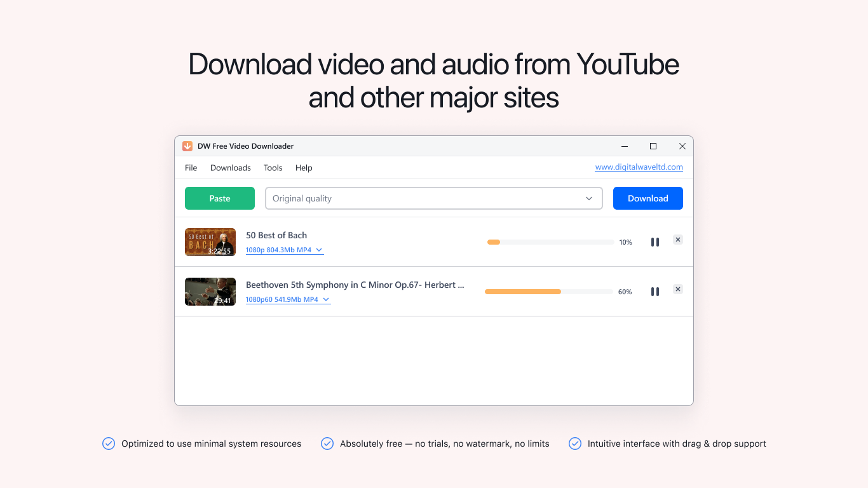
Task: Click the Beethoven download progress bar
Action: 548,291
